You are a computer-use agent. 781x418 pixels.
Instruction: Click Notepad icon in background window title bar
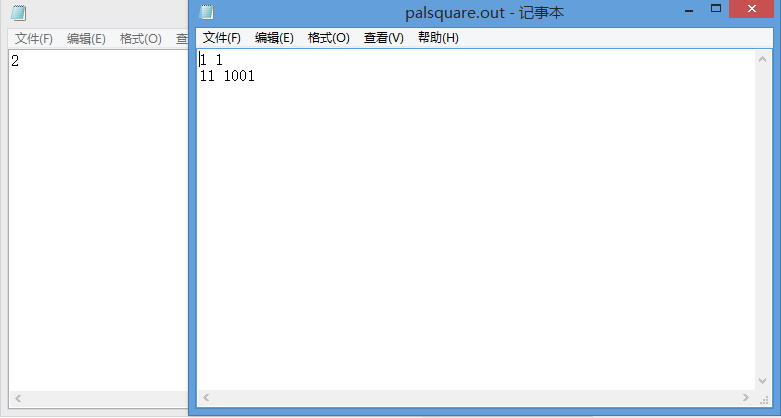[x=18, y=12]
